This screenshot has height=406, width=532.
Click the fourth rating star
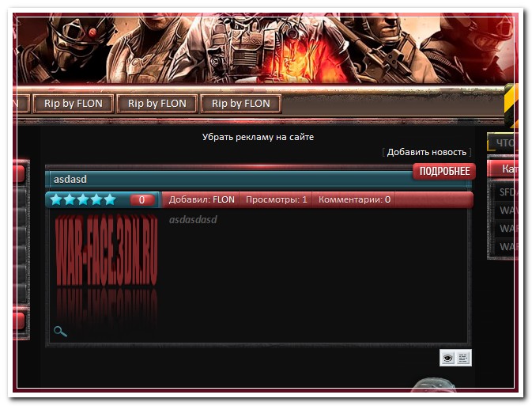coord(96,199)
